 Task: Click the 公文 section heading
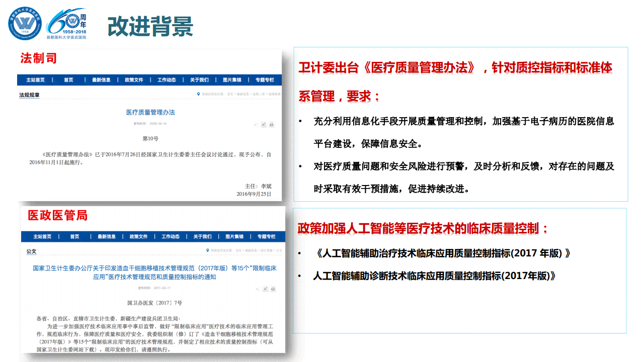click(x=31, y=251)
